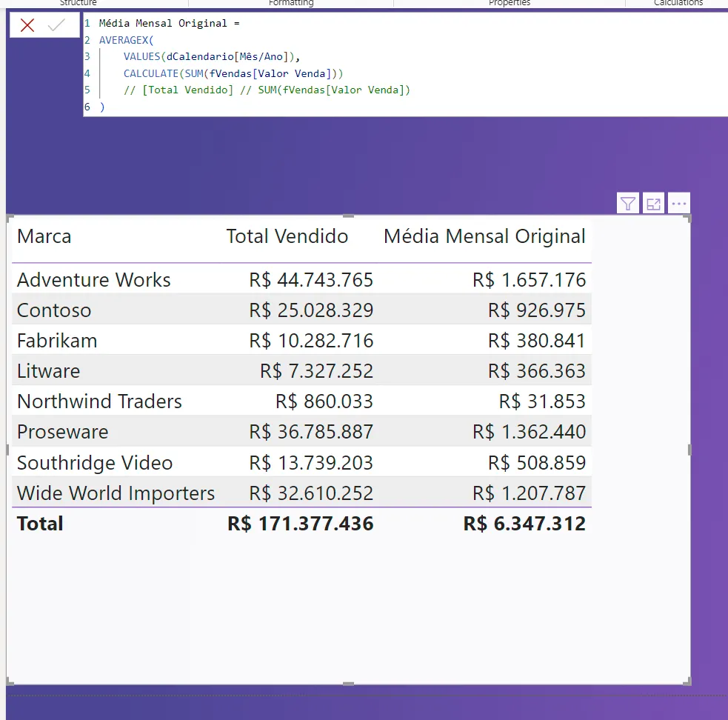The height and width of the screenshot is (720, 728).
Task: Open the filter icon on the table visual
Action: tap(628, 204)
